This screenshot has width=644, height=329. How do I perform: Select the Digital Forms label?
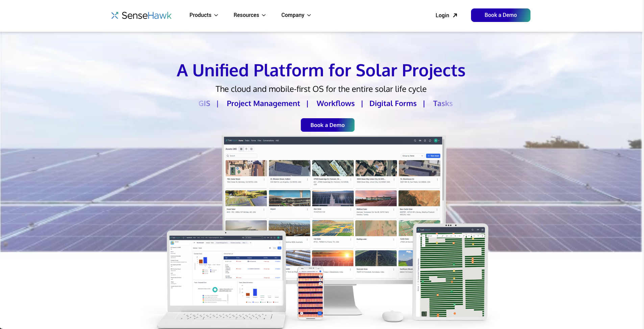pyautogui.click(x=393, y=104)
